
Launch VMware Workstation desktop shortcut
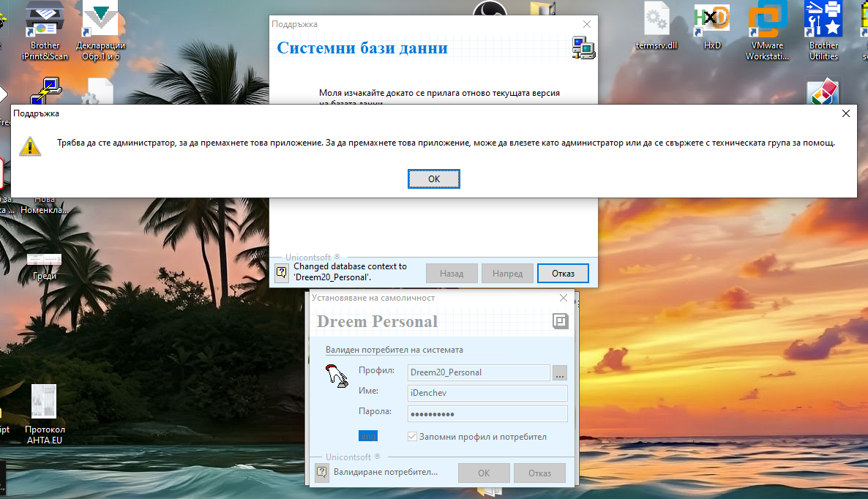[767, 31]
